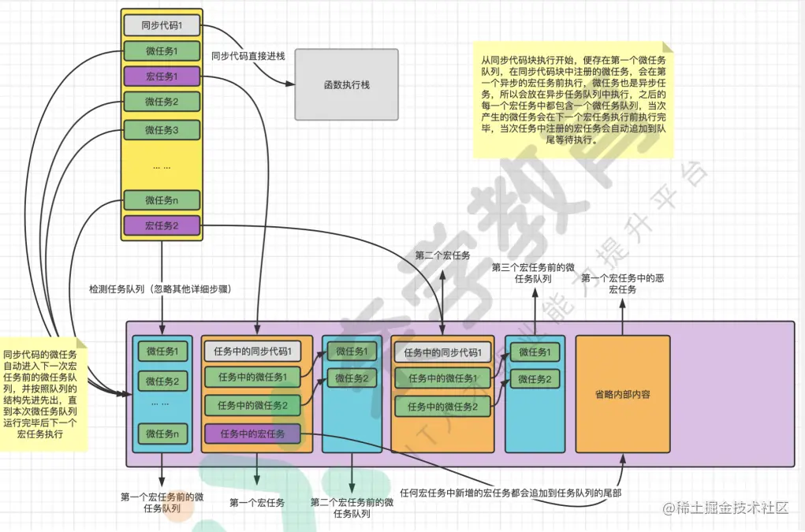Click 任务中的微任务2 in the first orange block
The height and width of the screenshot is (532, 805).
(252, 405)
